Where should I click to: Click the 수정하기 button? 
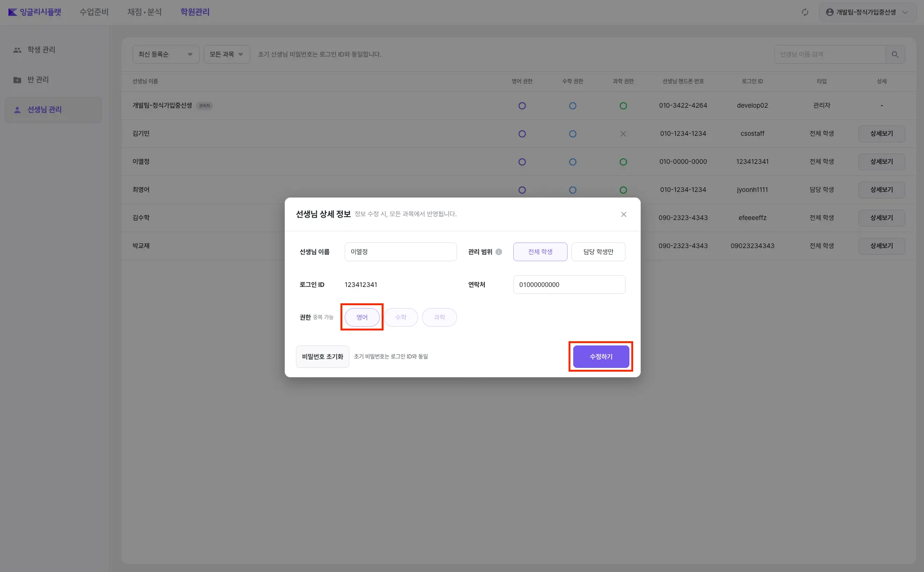pos(601,357)
